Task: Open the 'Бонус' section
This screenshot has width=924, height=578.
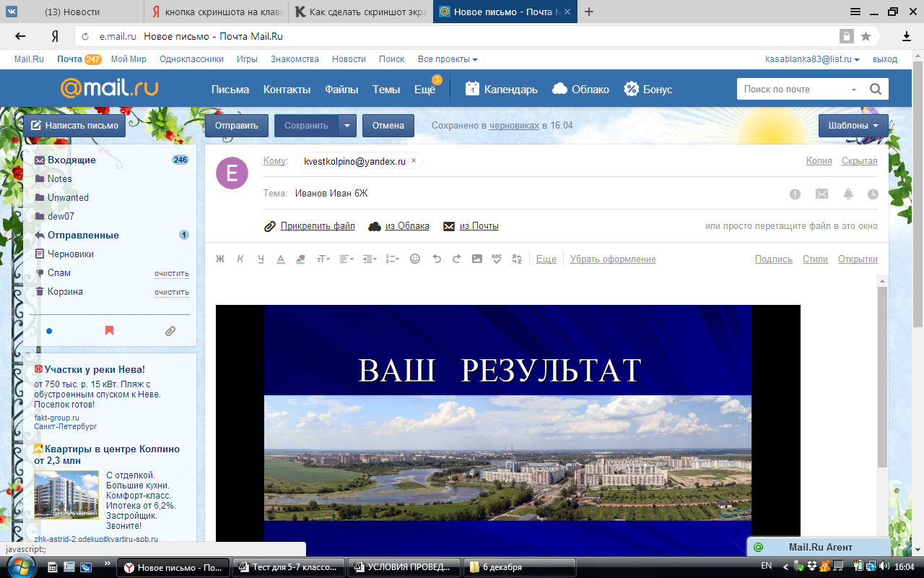Action: click(x=648, y=90)
